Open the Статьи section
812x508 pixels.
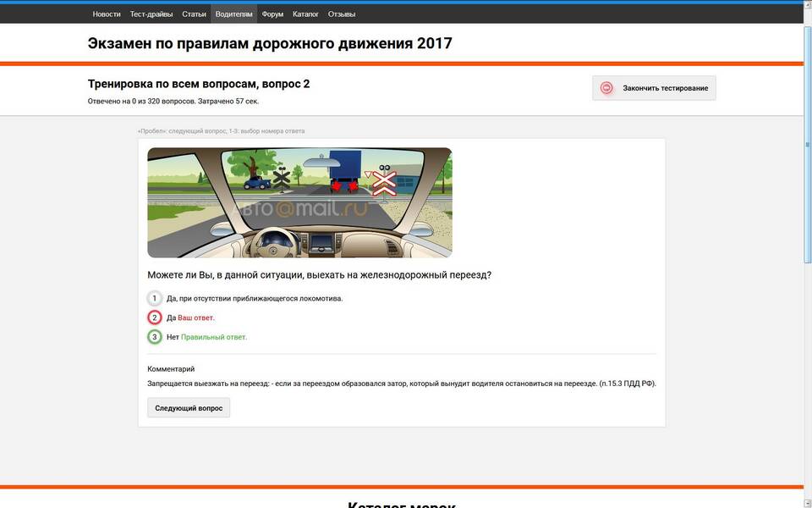click(x=194, y=14)
